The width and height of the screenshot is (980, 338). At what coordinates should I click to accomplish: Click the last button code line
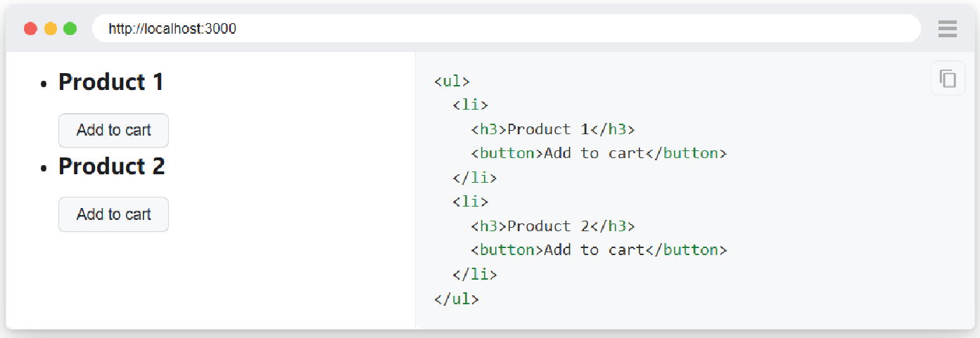click(599, 250)
